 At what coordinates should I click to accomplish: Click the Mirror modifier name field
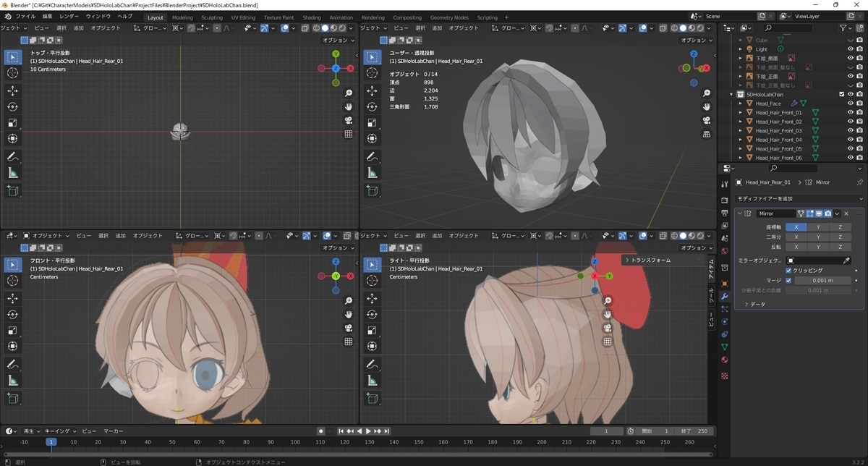tap(775, 213)
